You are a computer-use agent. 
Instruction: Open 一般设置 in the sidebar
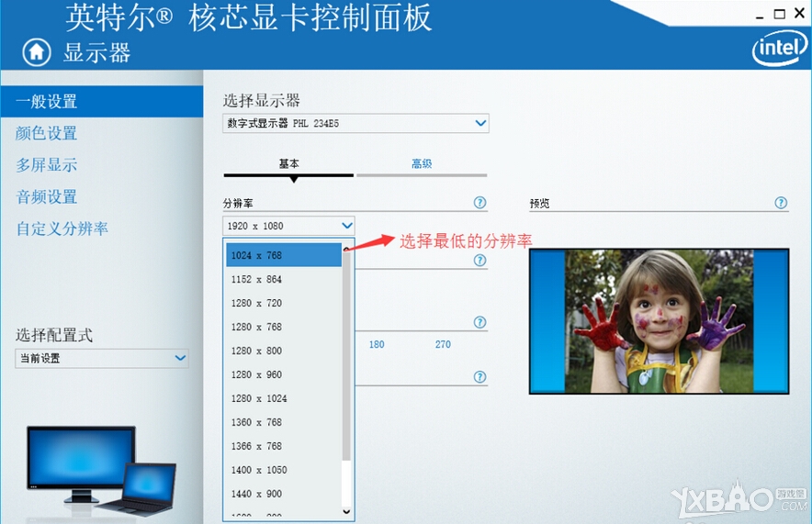click(x=101, y=101)
